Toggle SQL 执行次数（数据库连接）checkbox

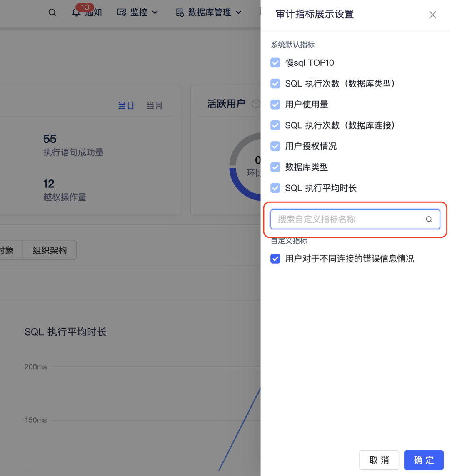275,125
